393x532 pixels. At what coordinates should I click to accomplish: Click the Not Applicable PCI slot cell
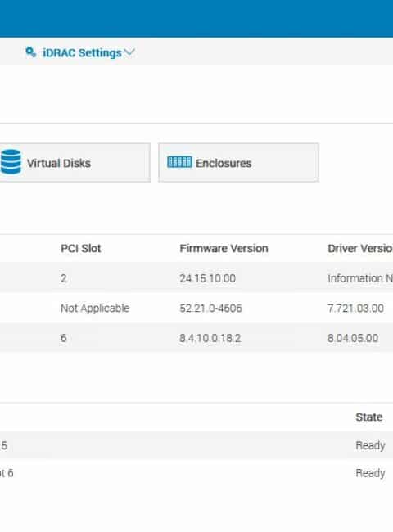[x=95, y=308]
